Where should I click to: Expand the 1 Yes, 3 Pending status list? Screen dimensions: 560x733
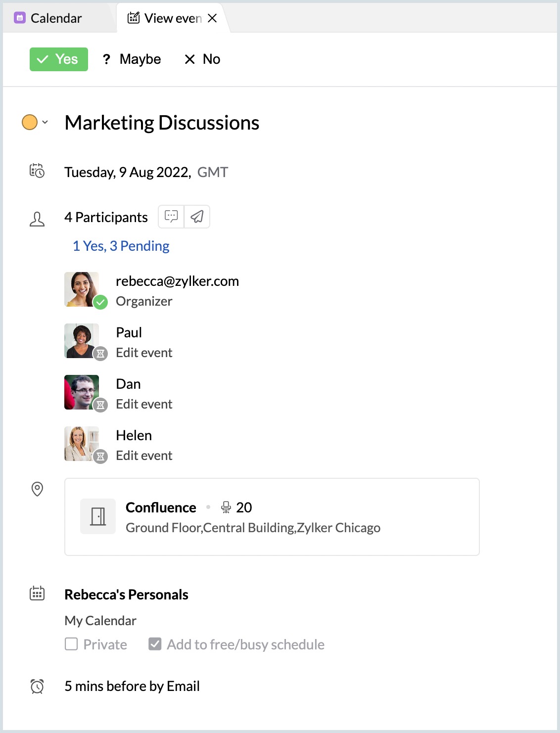[x=121, y=246]
